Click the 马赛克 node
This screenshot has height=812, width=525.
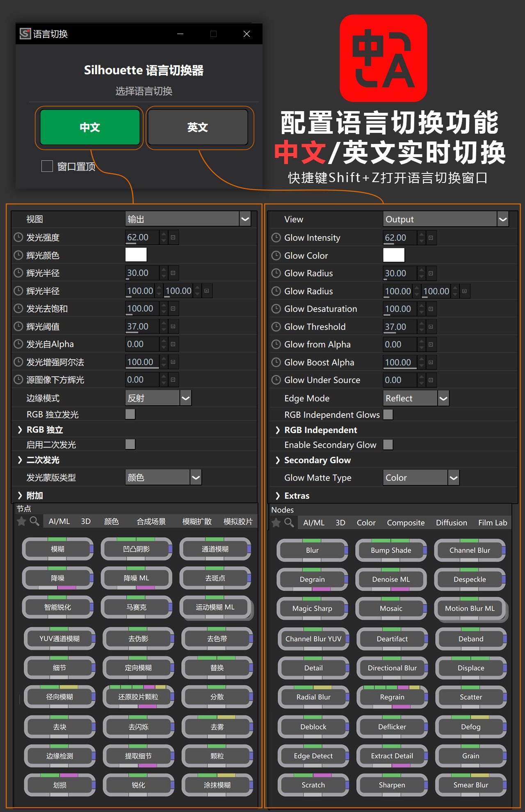tap(137, 607)
